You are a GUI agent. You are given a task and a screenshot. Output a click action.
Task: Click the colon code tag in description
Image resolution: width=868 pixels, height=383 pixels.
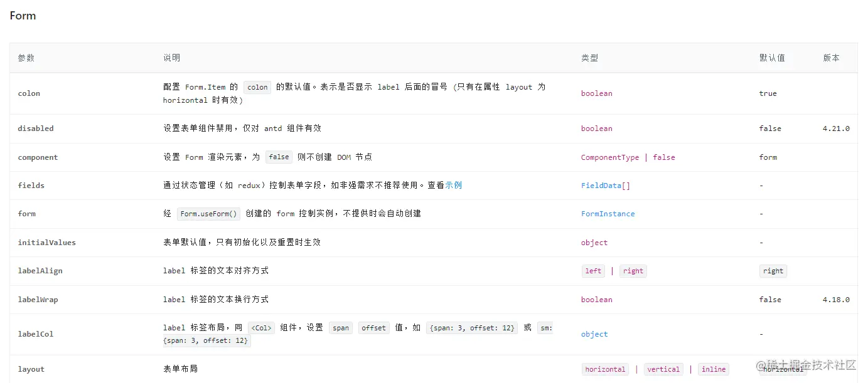coord(257,88)
